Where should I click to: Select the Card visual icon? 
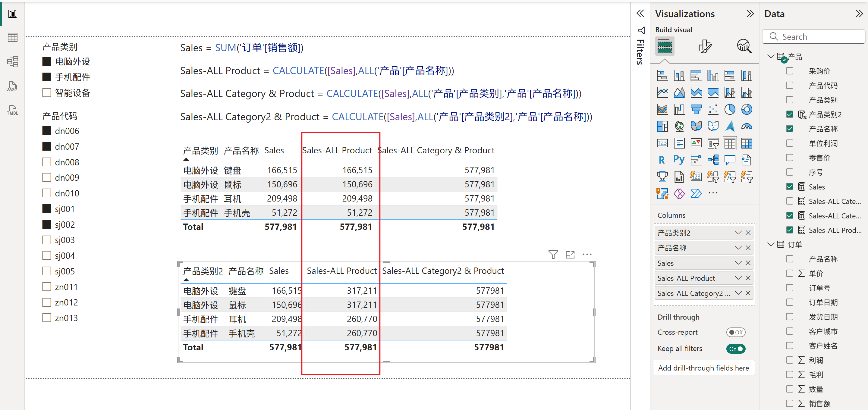coord(662,143)
